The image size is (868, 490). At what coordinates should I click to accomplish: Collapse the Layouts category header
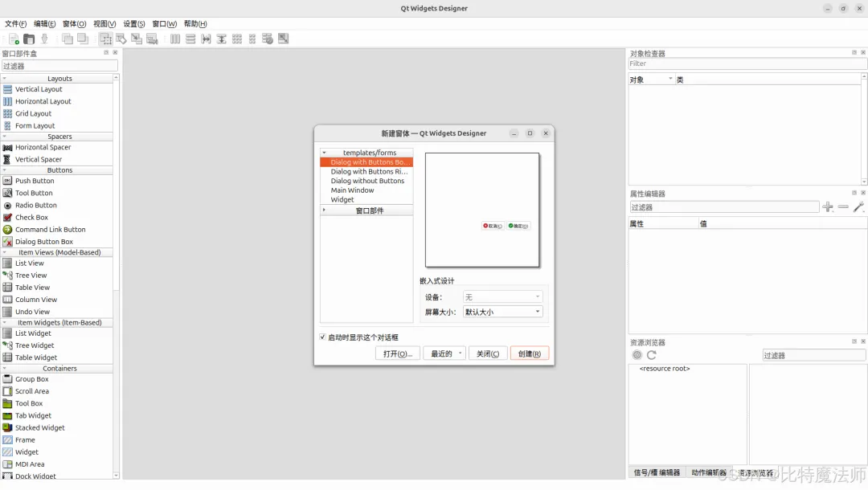tap(58, 79)
